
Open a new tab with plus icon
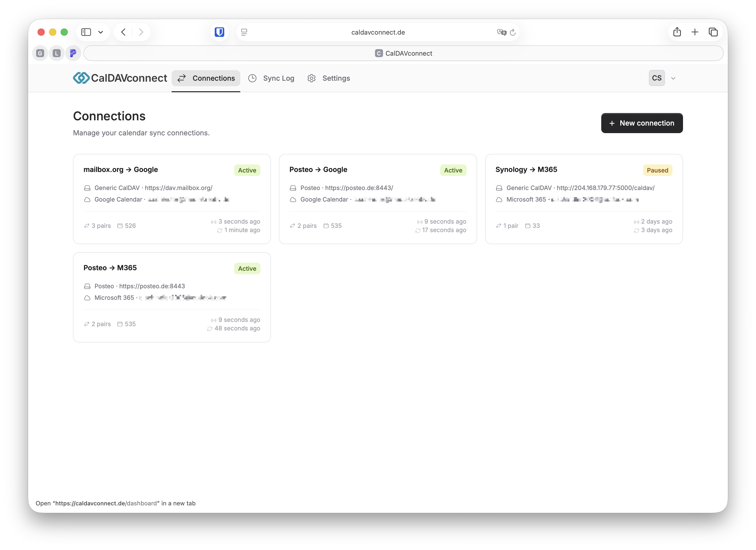[695, 32]
